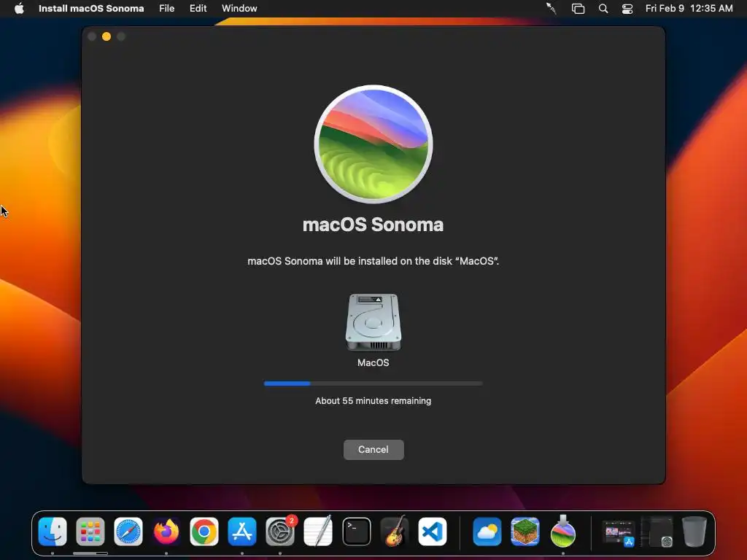
Task: Cancel the macOS Sonoma installation
Action: click(373, 449)
